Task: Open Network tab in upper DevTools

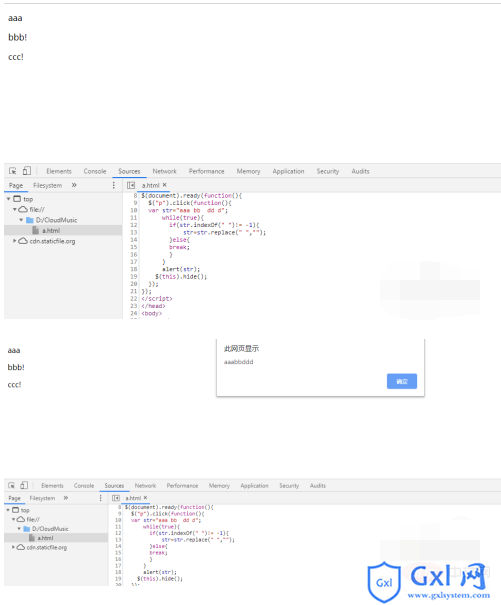Action: pos(164,171)
